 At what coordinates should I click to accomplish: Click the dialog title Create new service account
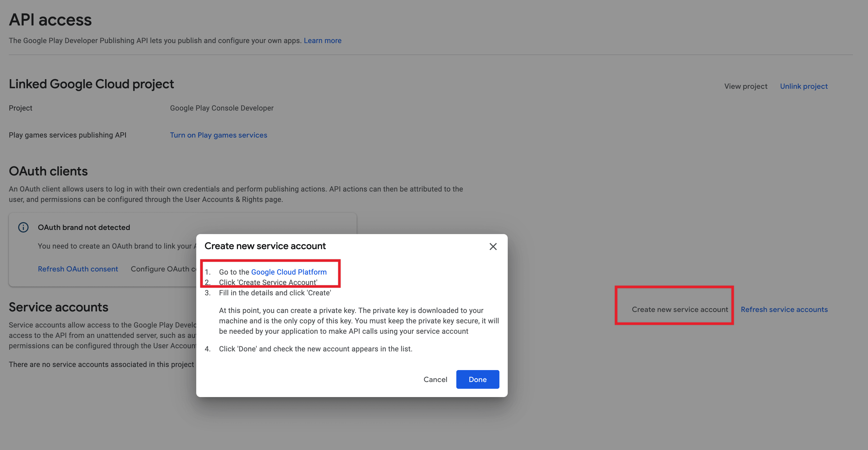coord(265,246)
